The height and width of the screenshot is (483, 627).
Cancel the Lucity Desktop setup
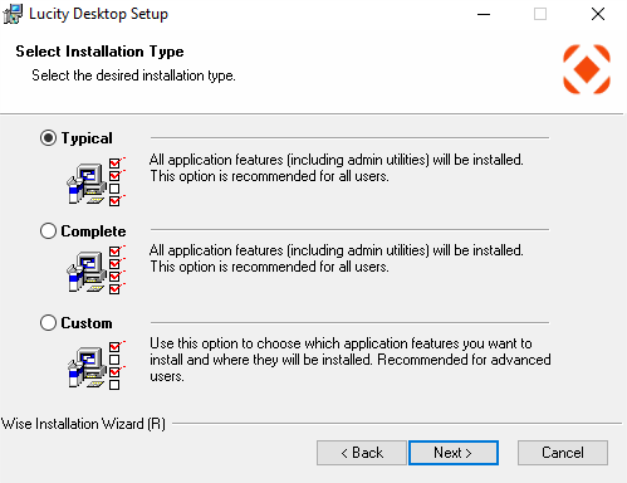[562, 453]
